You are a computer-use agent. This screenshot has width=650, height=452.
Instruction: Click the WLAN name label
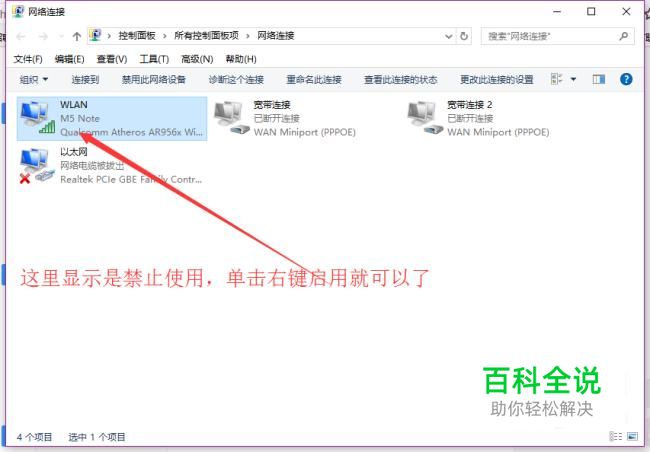point(74,104)
